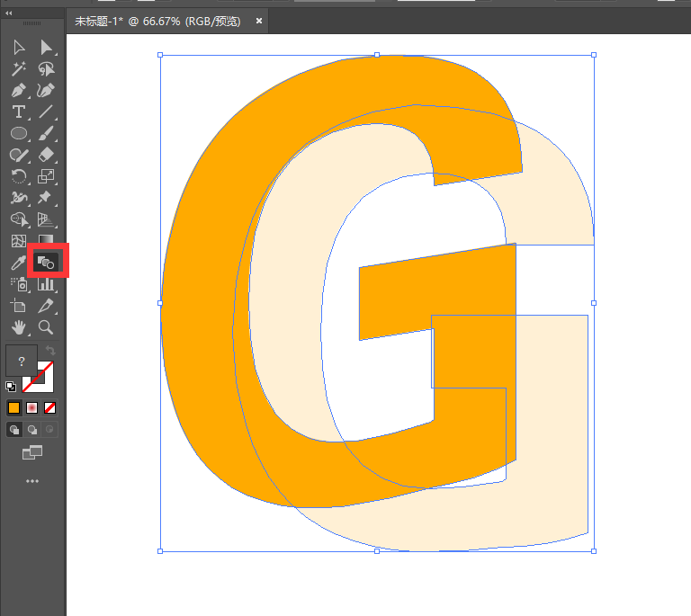Select the highlighted Blend tool
This screenshot has width=691, height=616.
click(46, 263)
